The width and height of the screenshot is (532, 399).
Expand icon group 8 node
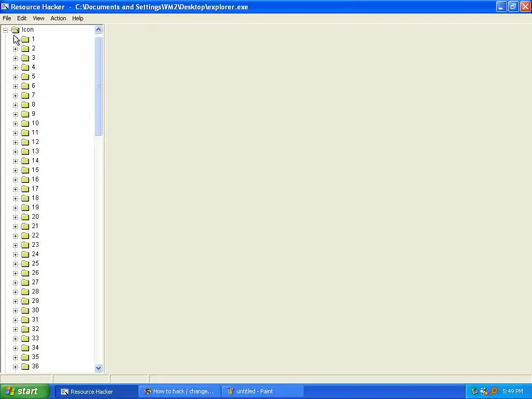pyautogui.click(x=15, y=105)
